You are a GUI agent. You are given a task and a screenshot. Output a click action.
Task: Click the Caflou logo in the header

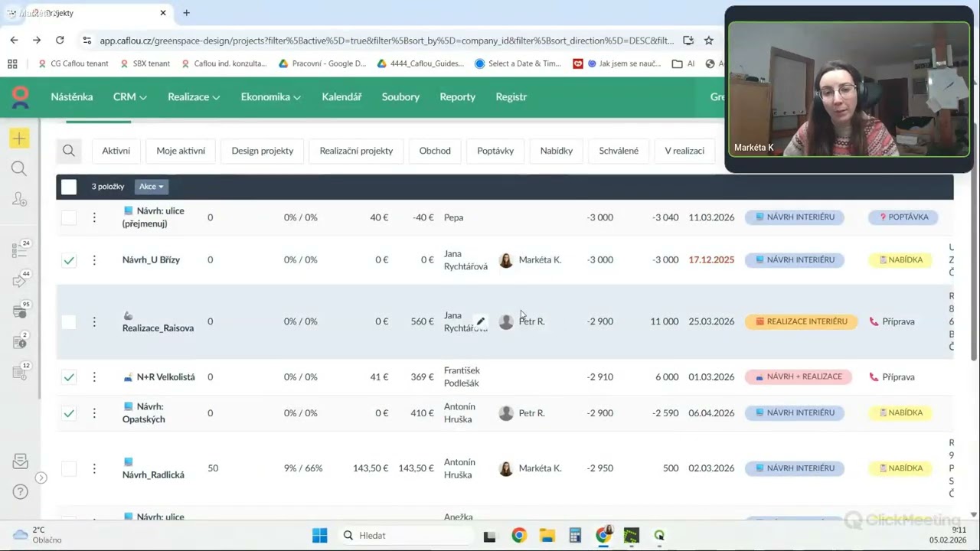pyautogui.click(x=21, y=96)
